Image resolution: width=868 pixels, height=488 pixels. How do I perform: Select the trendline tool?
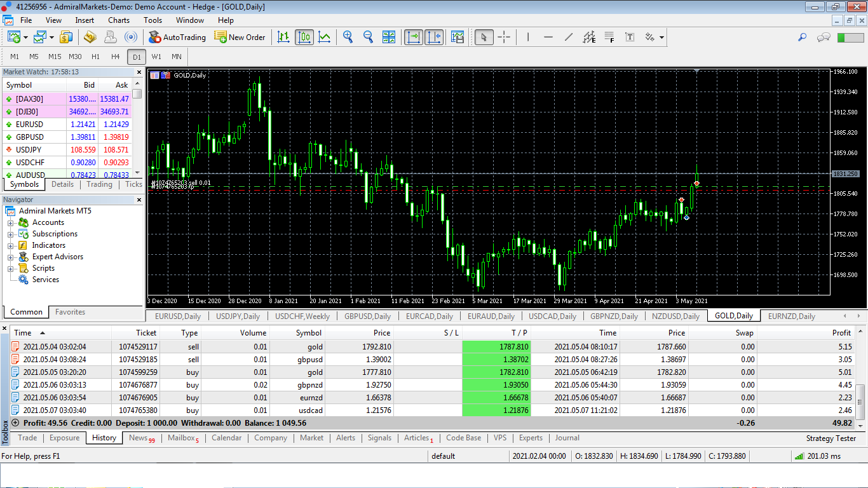click(569, 37)
